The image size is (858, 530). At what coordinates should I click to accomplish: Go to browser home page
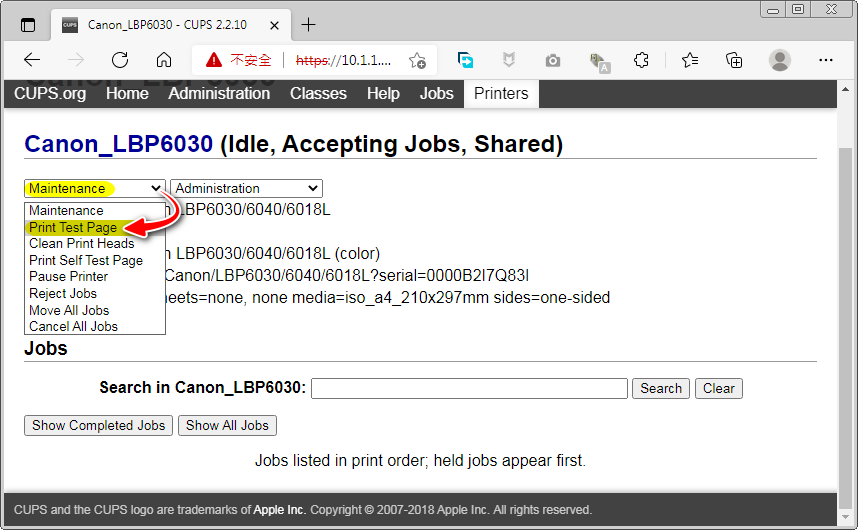point(164,60)
